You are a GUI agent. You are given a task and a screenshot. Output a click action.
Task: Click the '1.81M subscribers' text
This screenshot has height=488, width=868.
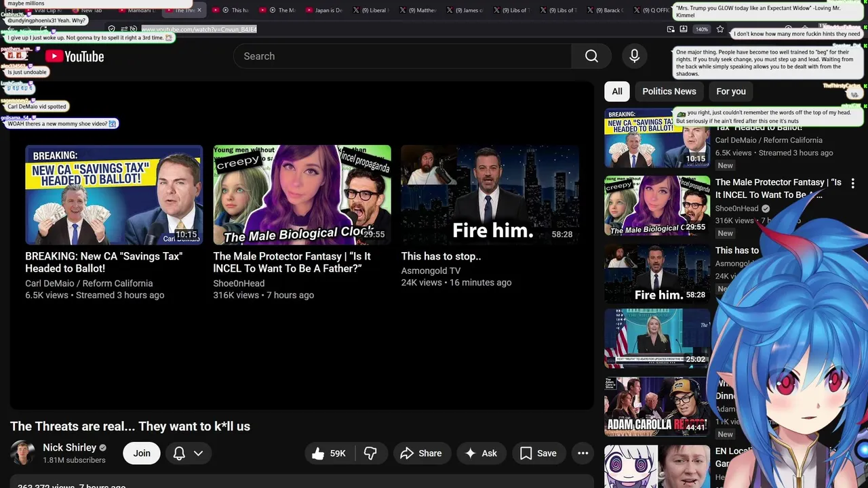tap(74, 460)
